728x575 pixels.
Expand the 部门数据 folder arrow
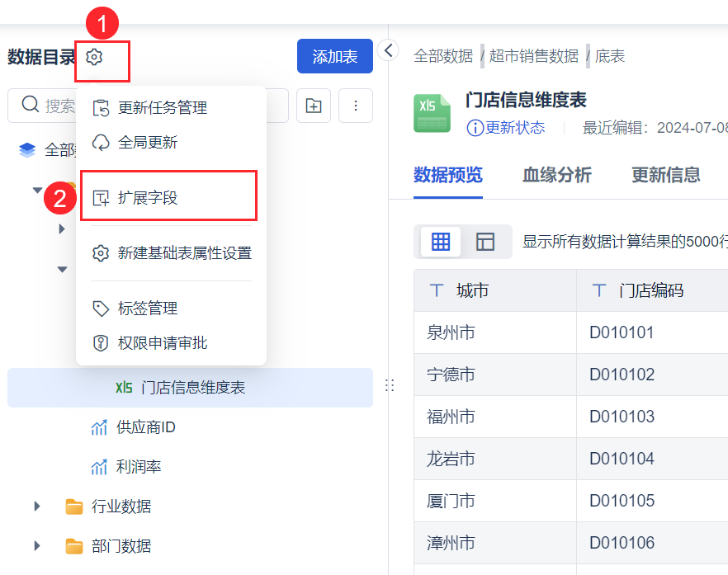[37, 546]
